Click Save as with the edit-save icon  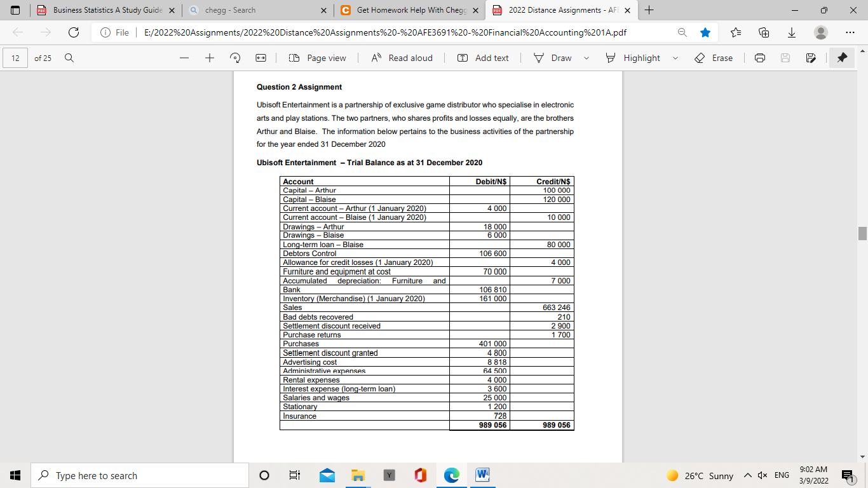click(811, 58)
